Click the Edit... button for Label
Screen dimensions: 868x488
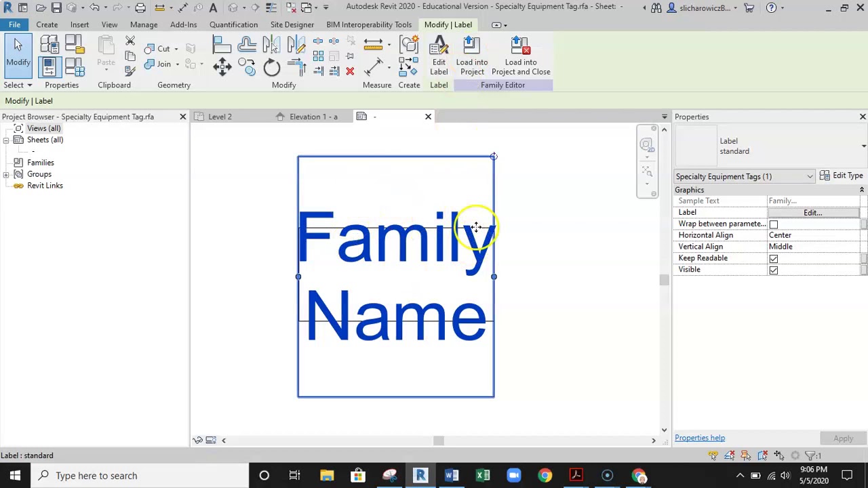click(812, 213)
